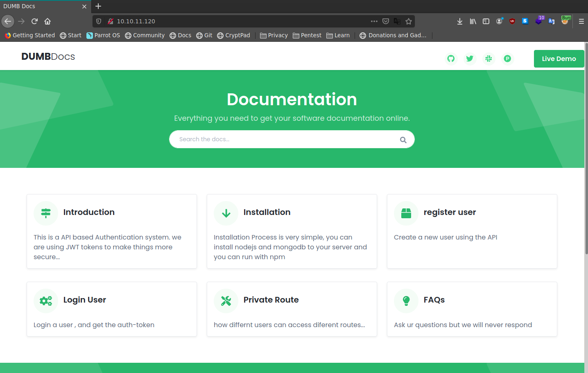Open the Firefox downloads icon
Screen dimensions: 588x373
[460, 21]
